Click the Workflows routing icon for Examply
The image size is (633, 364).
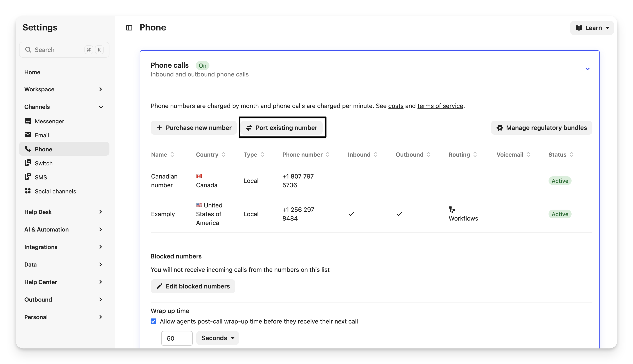452,210
